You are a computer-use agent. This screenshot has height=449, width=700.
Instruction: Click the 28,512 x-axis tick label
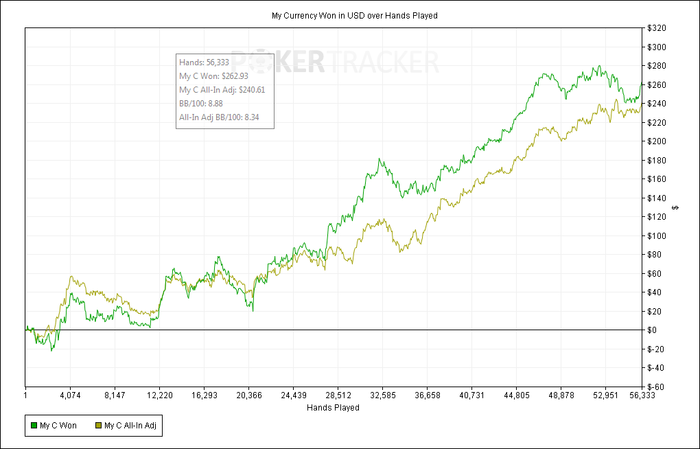[338, 395]
